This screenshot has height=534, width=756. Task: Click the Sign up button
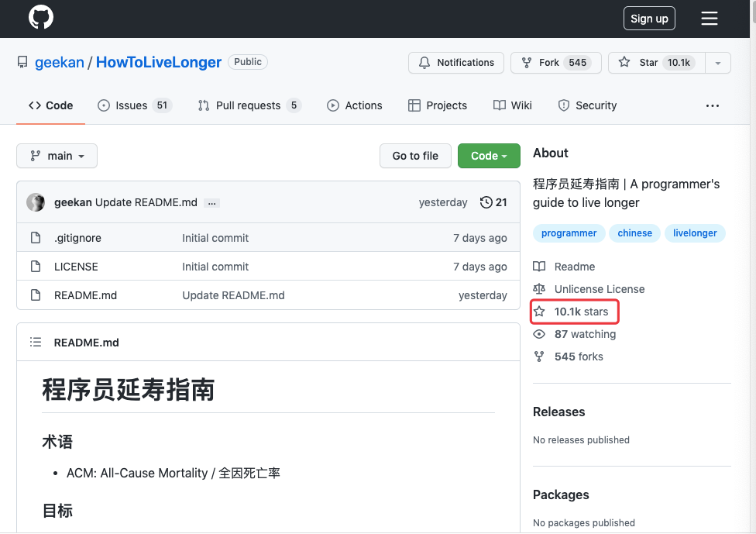[649, 19]
